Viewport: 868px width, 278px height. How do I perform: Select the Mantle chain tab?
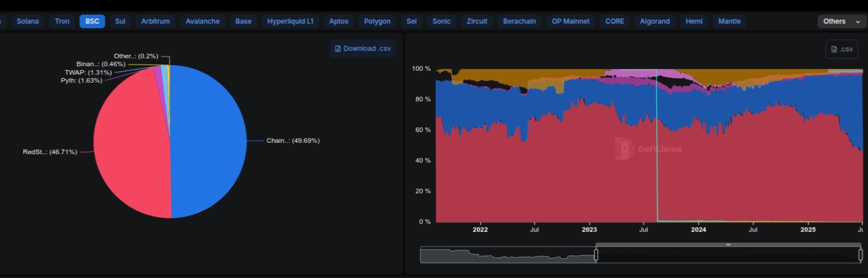pos(729,21)
